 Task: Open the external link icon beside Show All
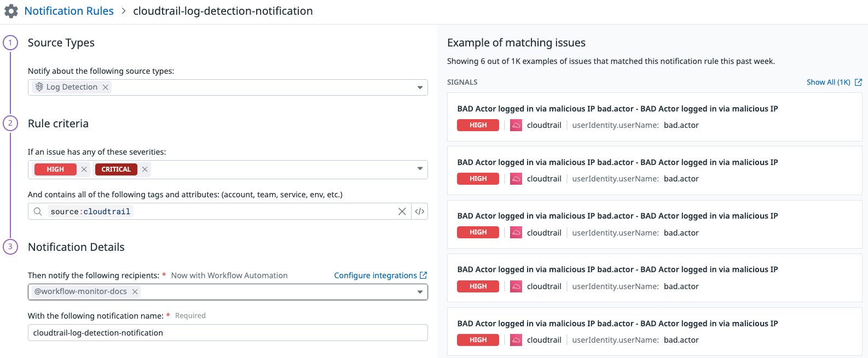pyautogui.click(x=858, y=82)
